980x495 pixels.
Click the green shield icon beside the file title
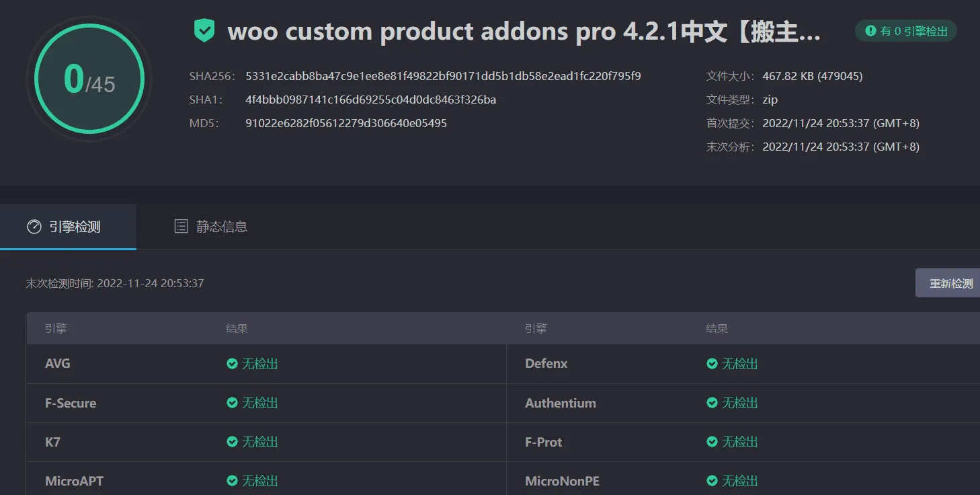point(204,31)
